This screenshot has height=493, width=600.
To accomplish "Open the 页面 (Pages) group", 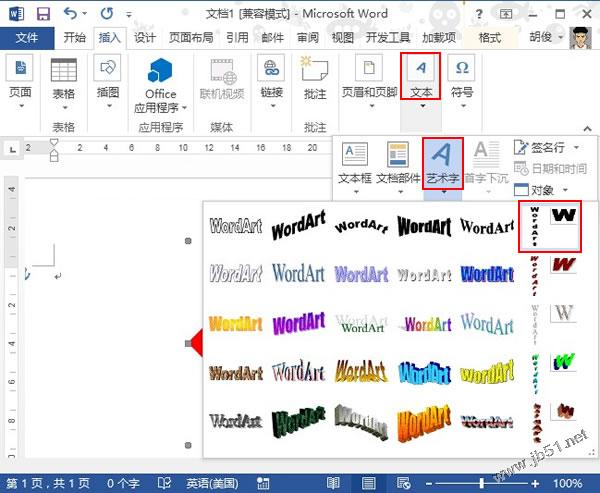I will point(20,81).
